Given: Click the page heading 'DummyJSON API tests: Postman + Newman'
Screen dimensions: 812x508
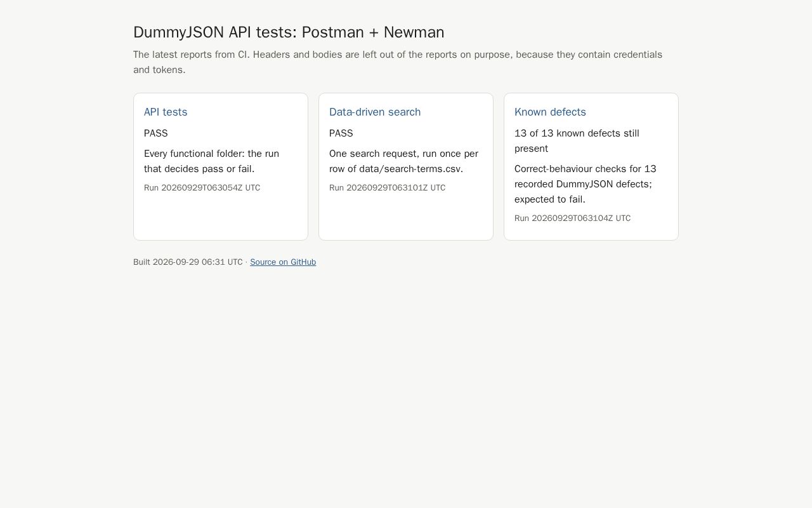Looking at the screenshot, I should (x=289, y=32).
